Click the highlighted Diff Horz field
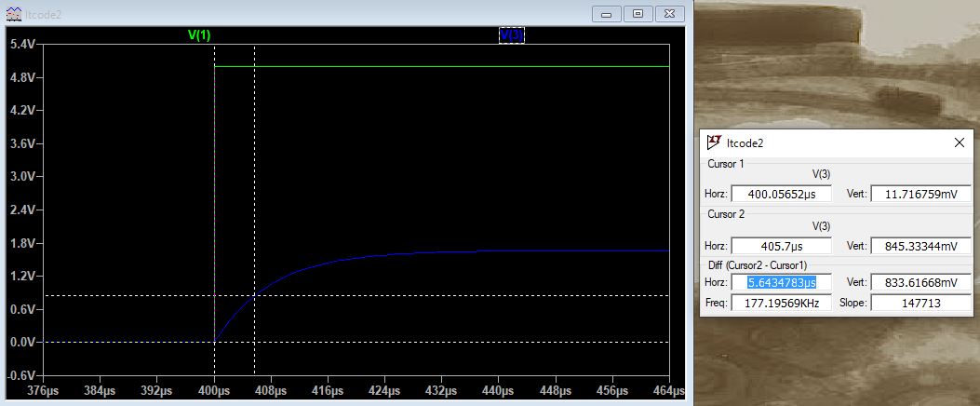The width and height of the screenshot is (980, 406). pyautogui.click(x=781, y=282)
